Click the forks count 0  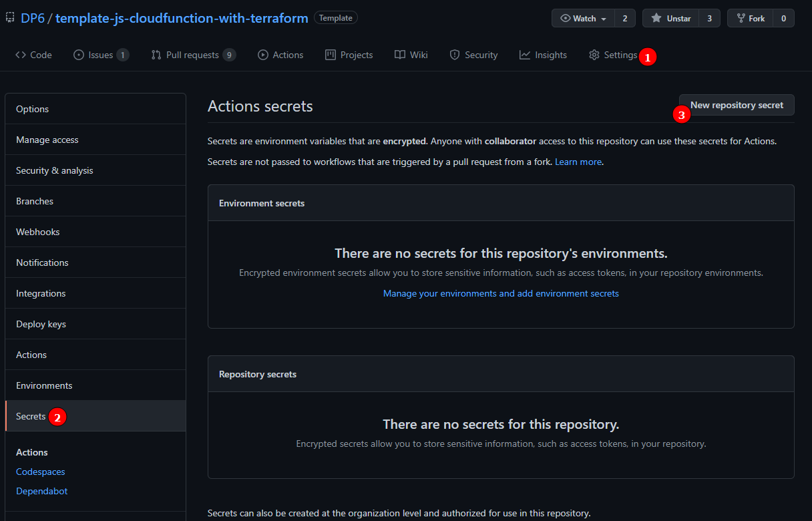pos(784,18)
